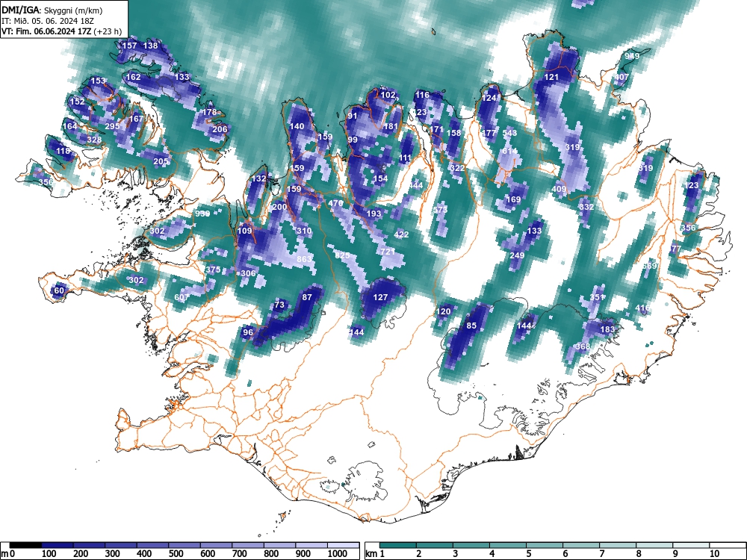Viewport: 747px width, 560px height.
Task: Click the 607 visibility value
Action: 182,297
